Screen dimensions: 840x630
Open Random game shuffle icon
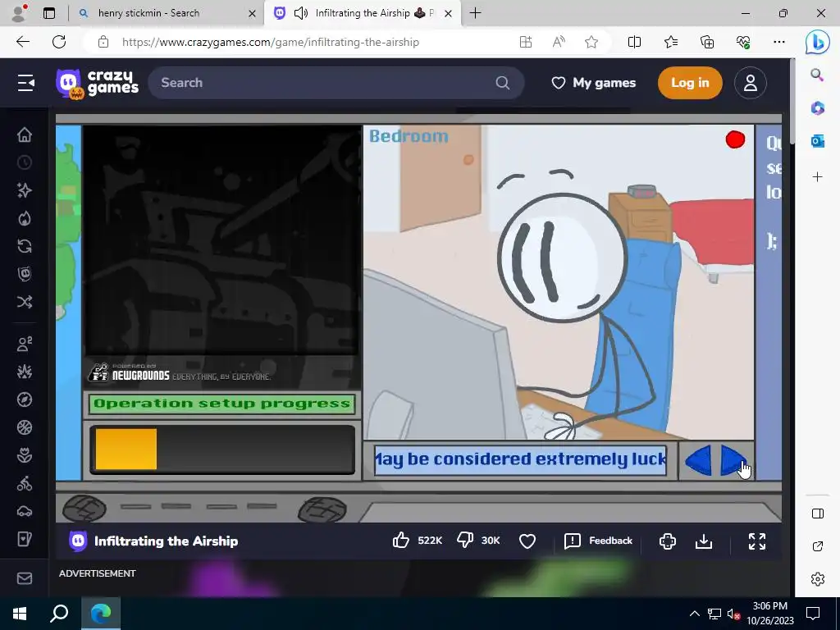24,302
